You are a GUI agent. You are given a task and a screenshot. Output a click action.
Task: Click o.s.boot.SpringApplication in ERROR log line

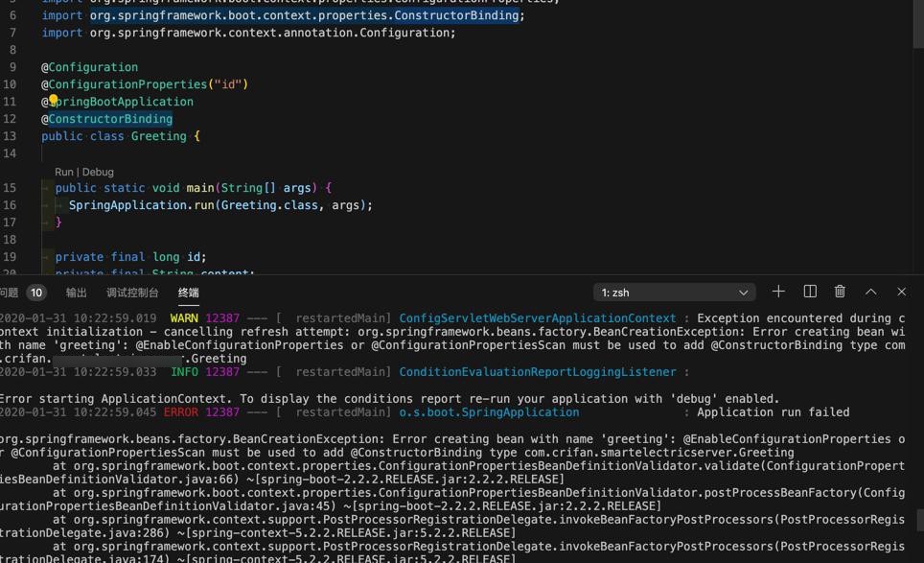pyautogui.click(x=489, y=412)
